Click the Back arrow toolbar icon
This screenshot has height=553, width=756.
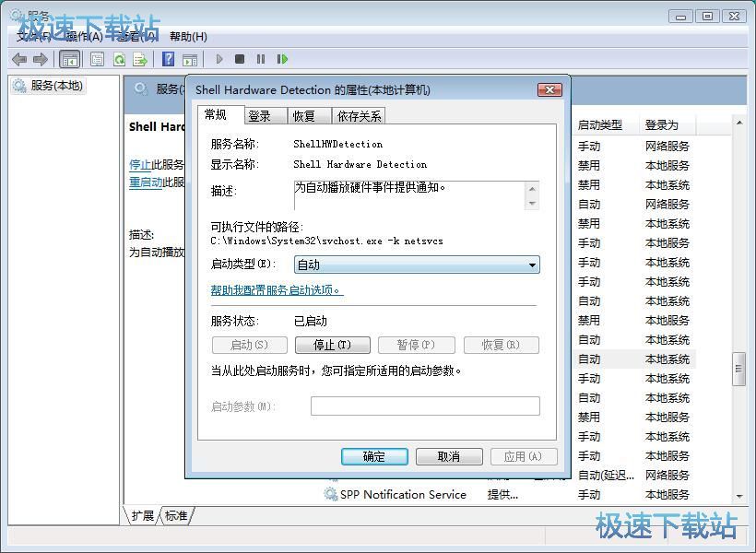(19, 59)
